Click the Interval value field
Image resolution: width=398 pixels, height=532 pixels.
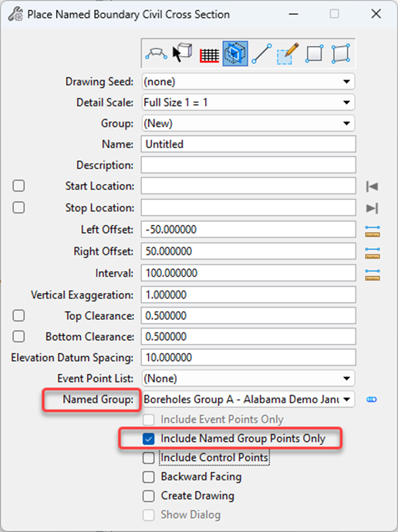(x=248, y=273)
